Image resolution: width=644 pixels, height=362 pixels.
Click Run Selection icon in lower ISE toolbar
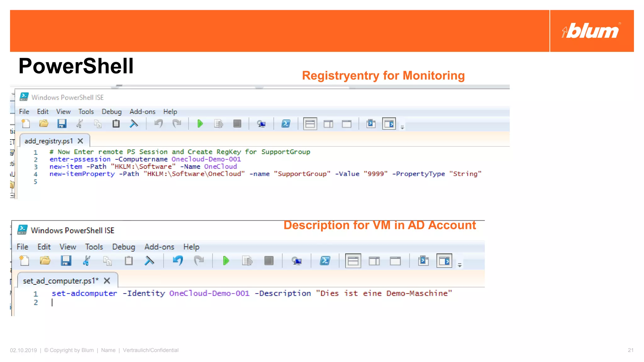[247, 261]
